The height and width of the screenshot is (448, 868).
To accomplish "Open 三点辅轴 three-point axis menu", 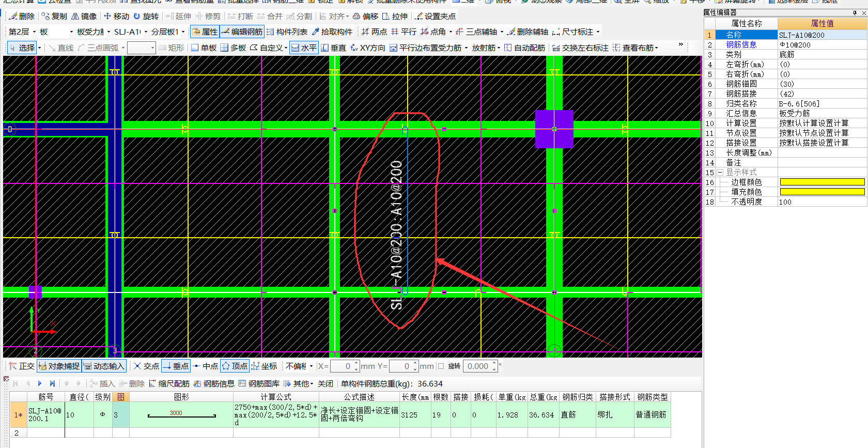I will click(x=480, y=32).
